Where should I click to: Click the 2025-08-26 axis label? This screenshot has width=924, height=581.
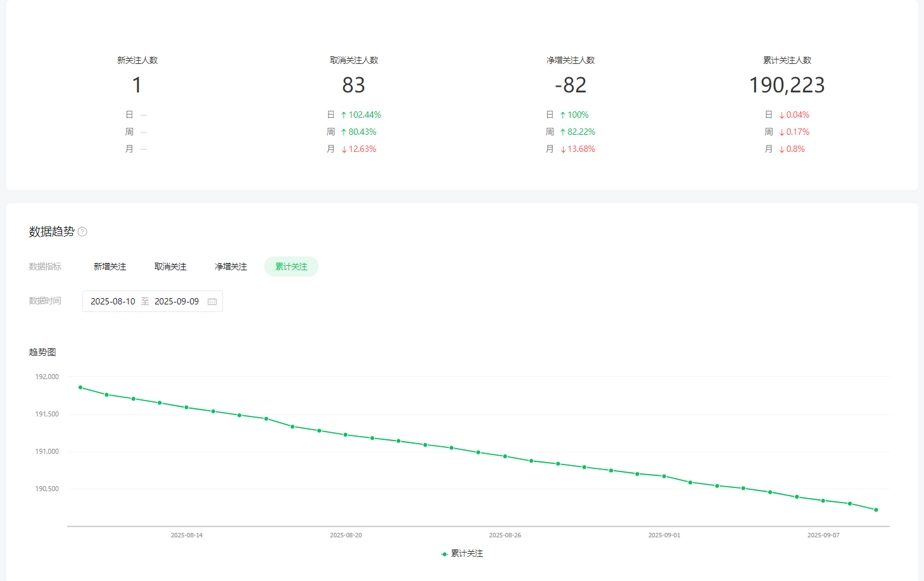click(x=505, y=535)
